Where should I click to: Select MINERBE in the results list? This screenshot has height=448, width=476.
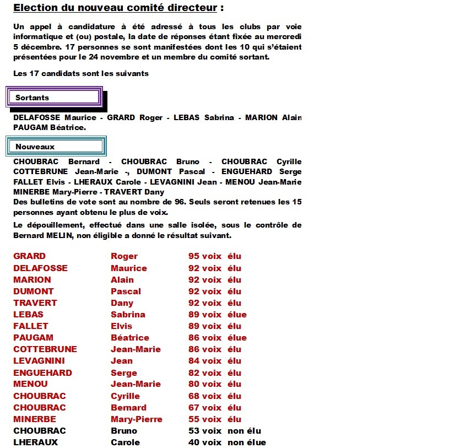pyautogui.click(x=35, y=419)
